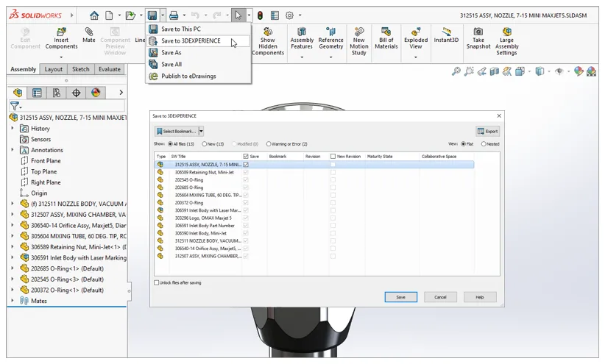Click the filter funnel icon in the tree
608x364 pixels.
15,106
